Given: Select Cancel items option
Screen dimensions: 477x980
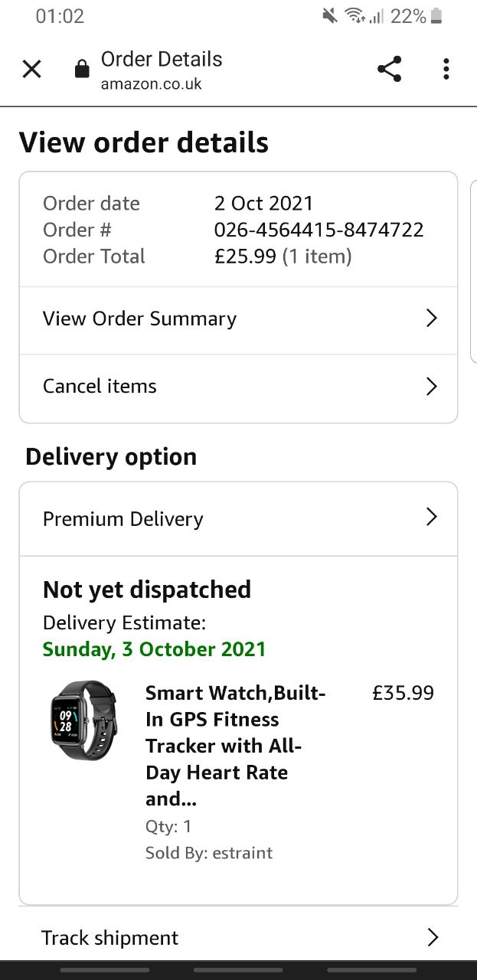Looking at the screenshot, I should (100, 386).
